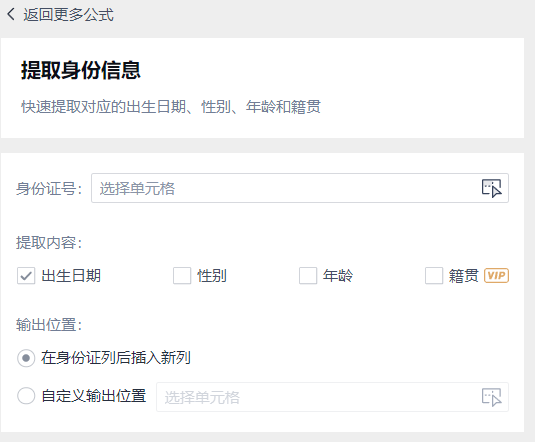Focus the 身份证号 选择单元格 input field
The height and width of the screenshot is (442, 535).
300,188
